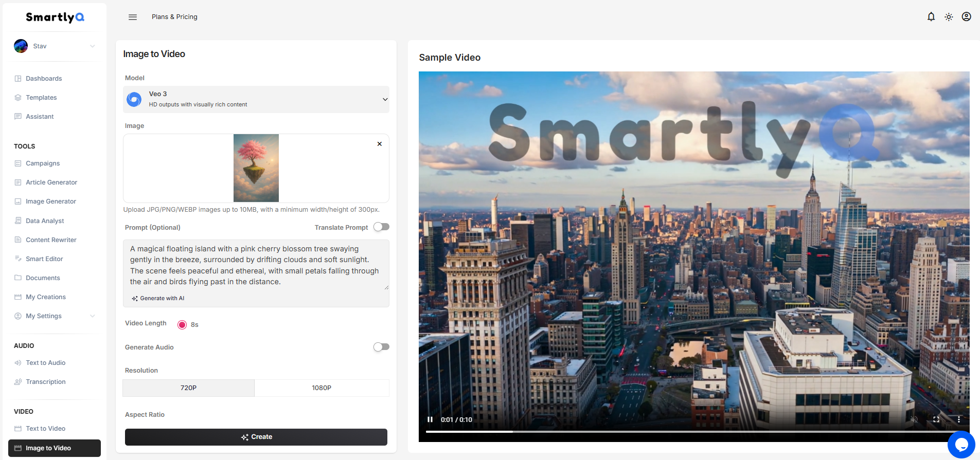The image size is (980, 460).
Task: Click in the prompt text area
Action: (x=256, y=265)
